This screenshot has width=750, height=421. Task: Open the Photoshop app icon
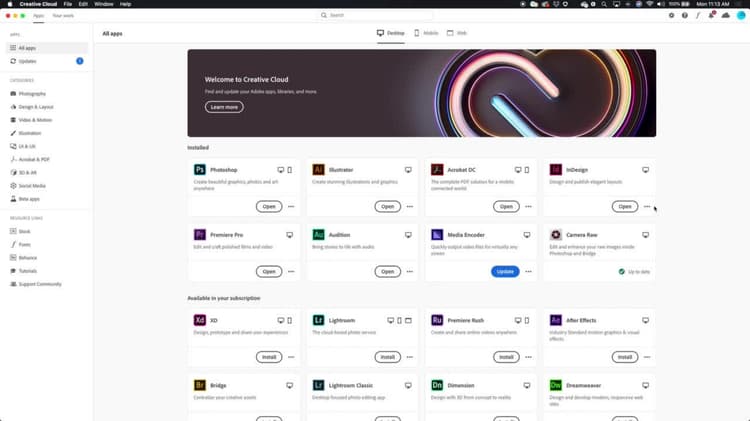click(x=199, y=170)
